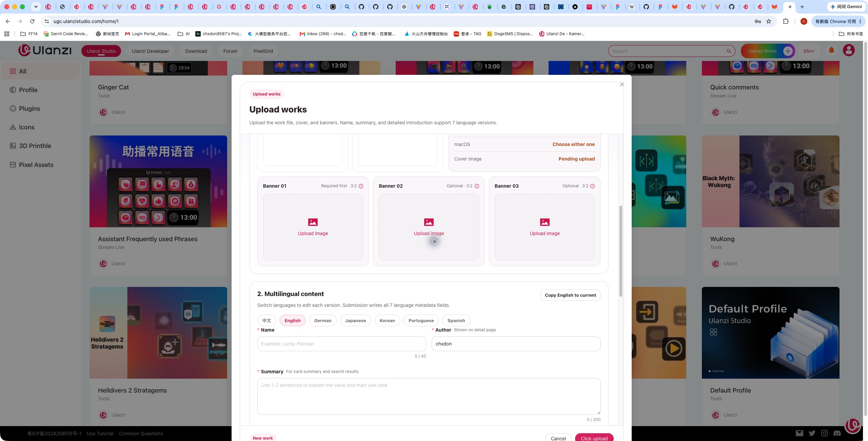The width and height of the screenshot is (868, 441).
Task: Upload image to Banner 01 area
Action: [313, 227]
